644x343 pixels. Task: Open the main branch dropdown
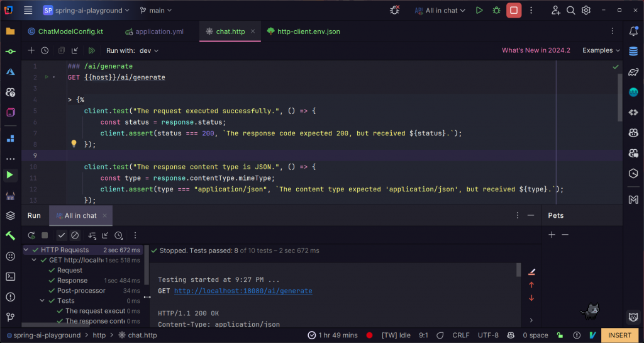click(156, 10)
